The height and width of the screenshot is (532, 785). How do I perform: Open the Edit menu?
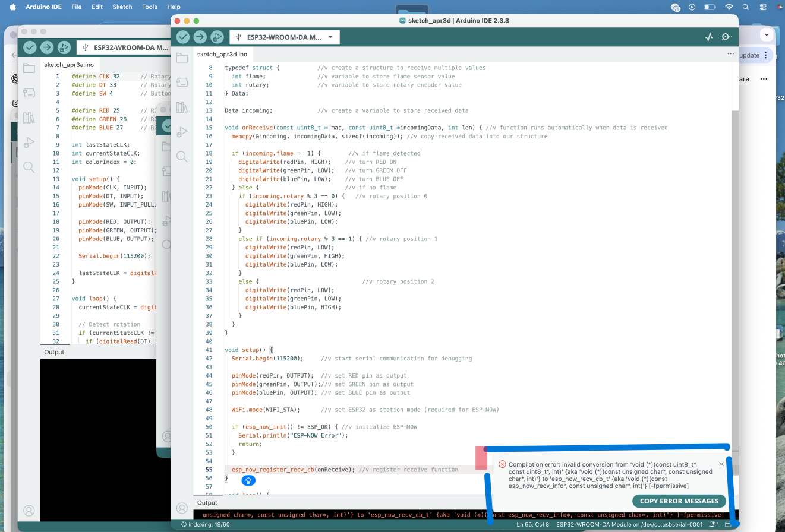click(97, 7)
